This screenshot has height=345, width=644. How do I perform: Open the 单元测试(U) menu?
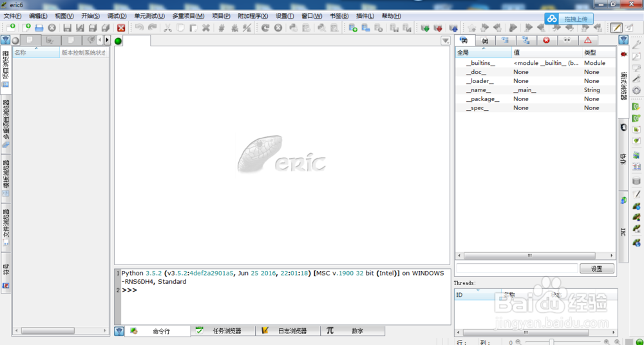(x=149, y=16)
